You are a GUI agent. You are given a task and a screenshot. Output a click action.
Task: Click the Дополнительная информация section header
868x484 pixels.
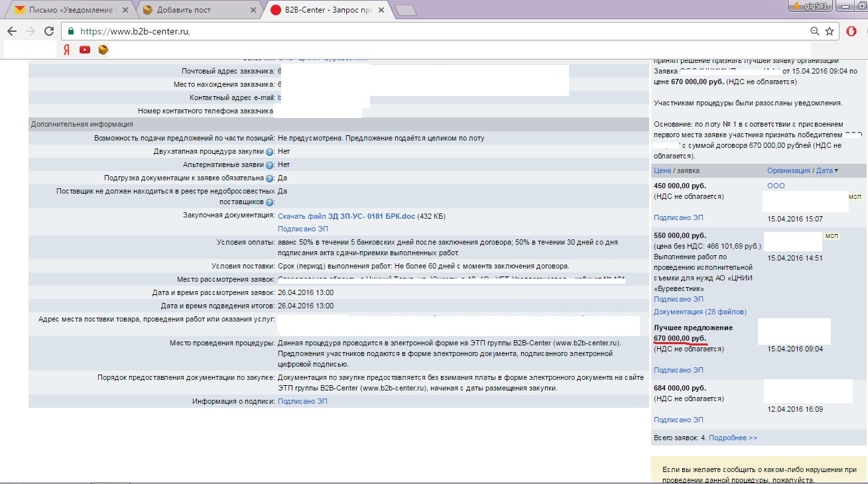click(x=338, y=124)
